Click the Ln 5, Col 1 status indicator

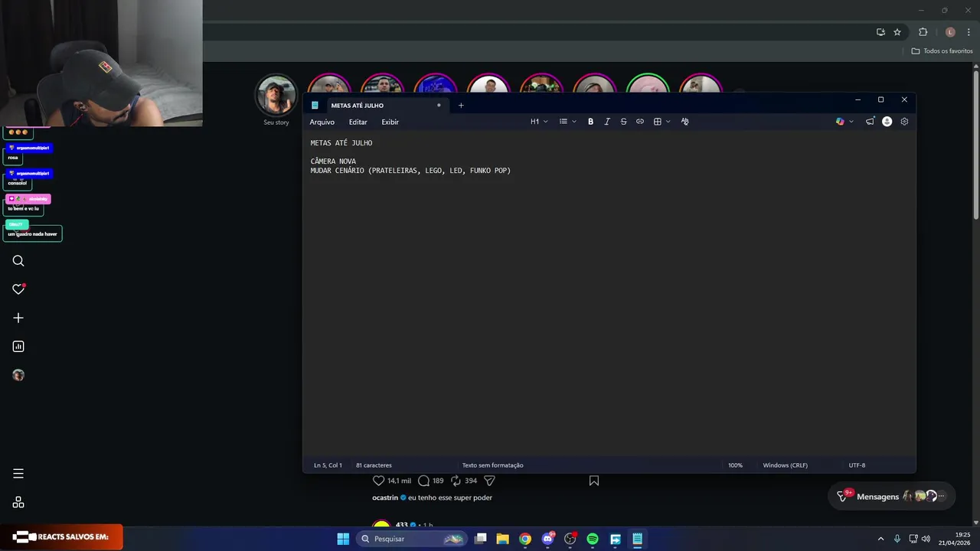(x=328, y=465)
